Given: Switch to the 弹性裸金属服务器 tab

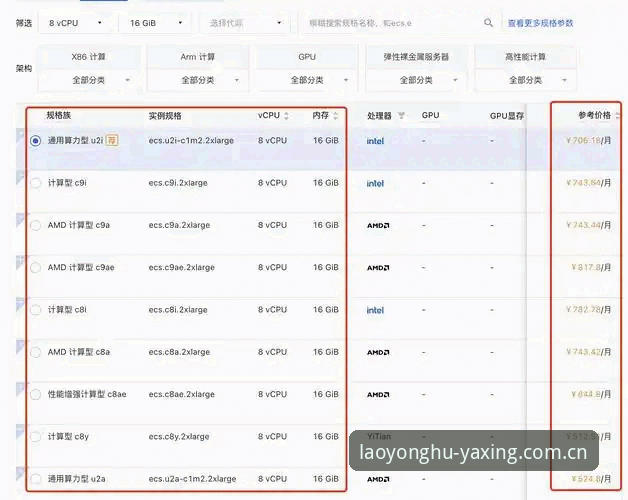Looking at the screenshot, I should (x=417, y=57).
